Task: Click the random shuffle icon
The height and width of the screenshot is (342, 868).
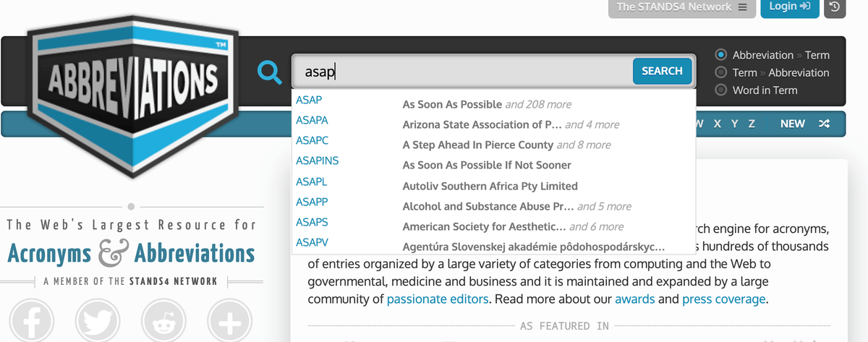Action: (824, 124)
